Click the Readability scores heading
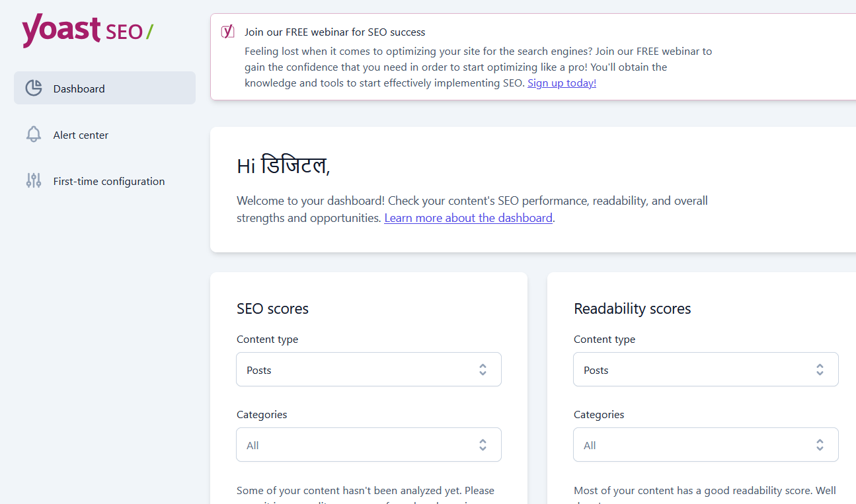 632,308
